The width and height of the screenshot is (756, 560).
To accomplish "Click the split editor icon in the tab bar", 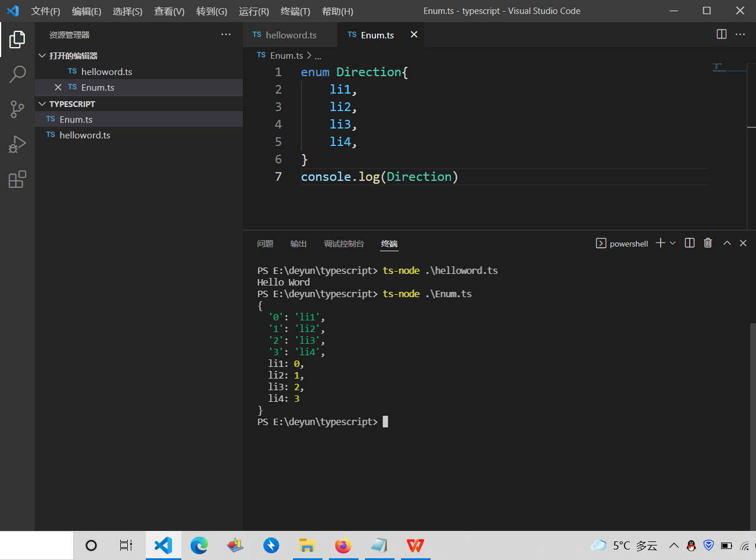I will click(x=721, y=34).
